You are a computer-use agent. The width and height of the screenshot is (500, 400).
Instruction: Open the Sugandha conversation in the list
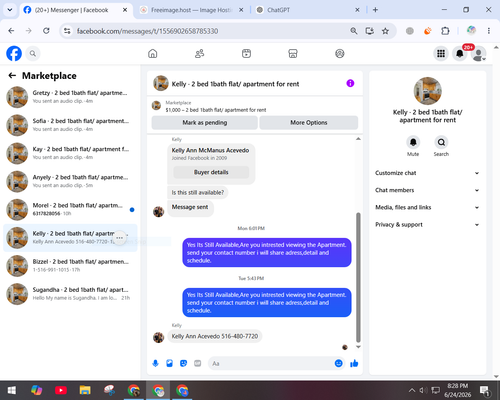click(x=70, y=294)
